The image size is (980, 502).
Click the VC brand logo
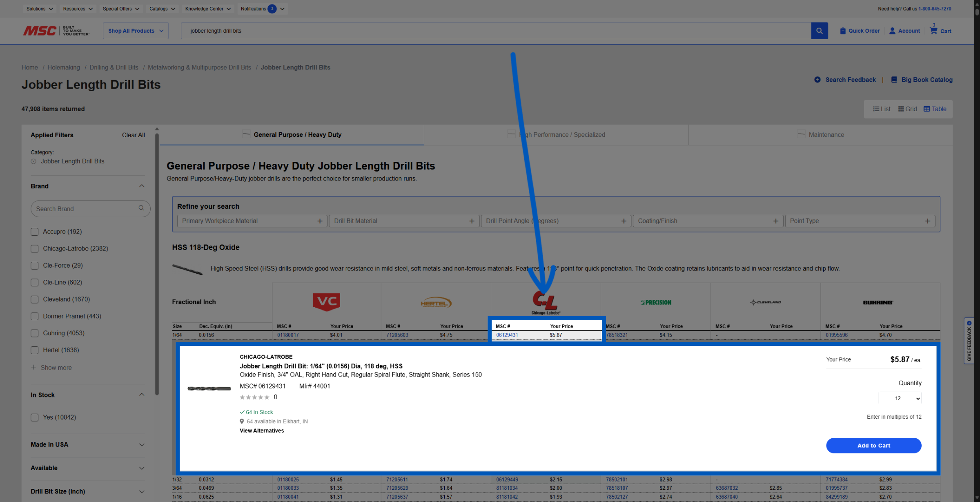click(x=327, y=302)
